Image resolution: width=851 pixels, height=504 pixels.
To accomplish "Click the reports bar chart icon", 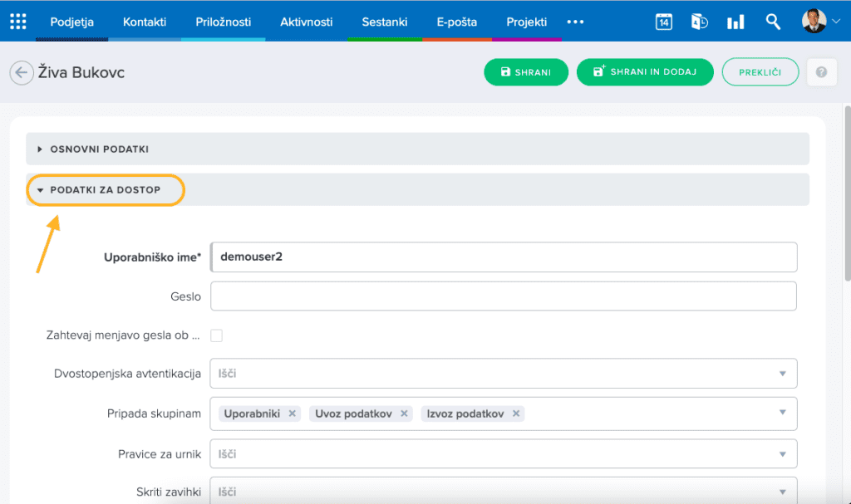I will coord(735,22).
